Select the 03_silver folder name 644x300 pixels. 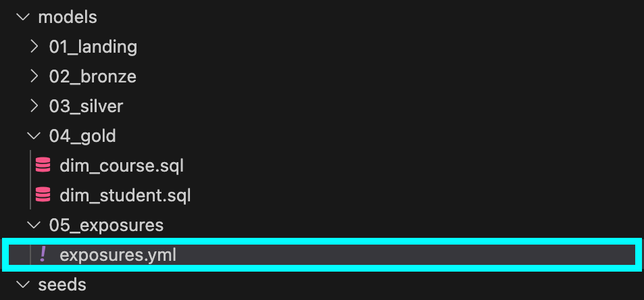[86, 106]
